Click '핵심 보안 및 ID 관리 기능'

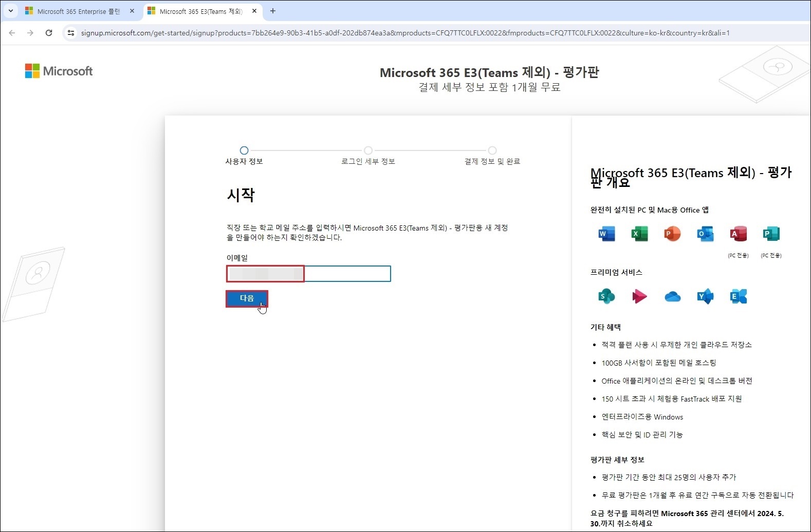pos(642,434)
